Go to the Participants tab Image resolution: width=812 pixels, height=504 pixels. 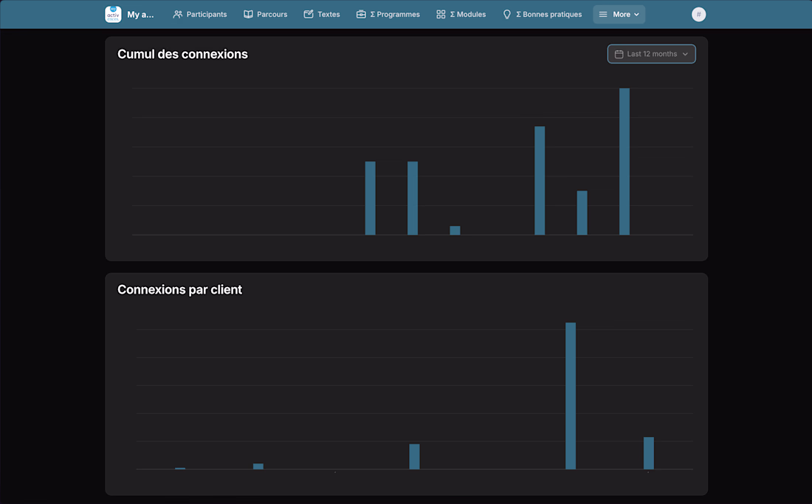(x=200, y=14)
